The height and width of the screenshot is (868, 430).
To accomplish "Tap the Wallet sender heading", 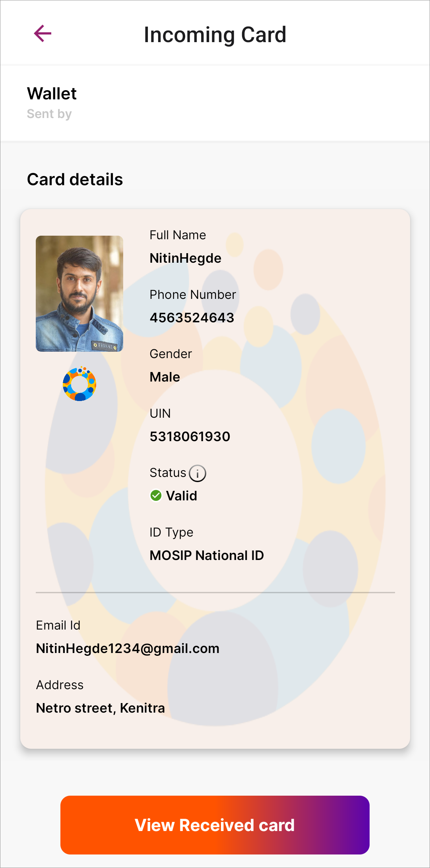I will pos(52,94).
